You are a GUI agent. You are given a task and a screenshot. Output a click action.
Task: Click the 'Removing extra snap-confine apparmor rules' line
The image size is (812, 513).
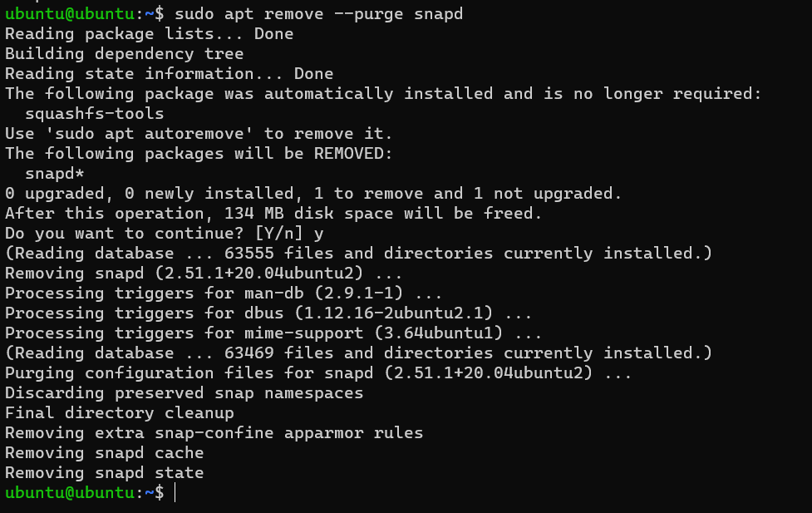(x=214, y=433)
